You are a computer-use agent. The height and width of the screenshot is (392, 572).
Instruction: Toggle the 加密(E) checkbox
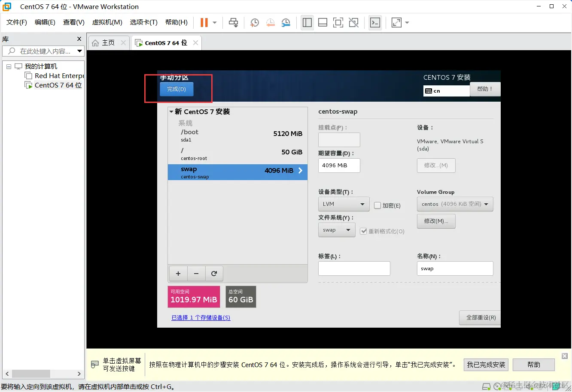(377, 206)
